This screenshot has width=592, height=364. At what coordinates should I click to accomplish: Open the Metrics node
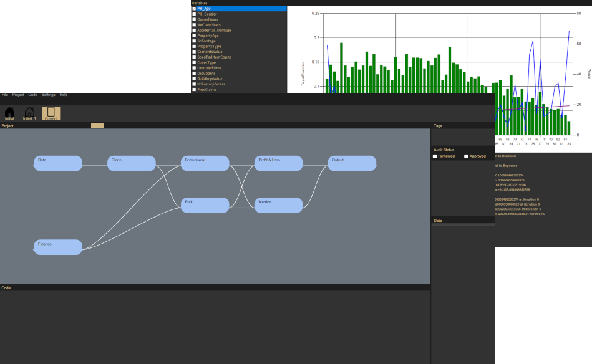(278, 204)
